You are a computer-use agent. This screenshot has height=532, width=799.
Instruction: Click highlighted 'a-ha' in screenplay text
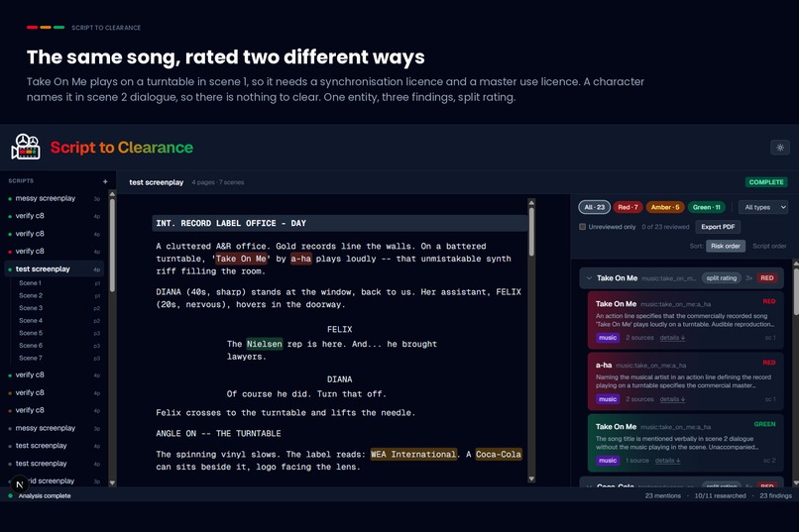point(300,259)
